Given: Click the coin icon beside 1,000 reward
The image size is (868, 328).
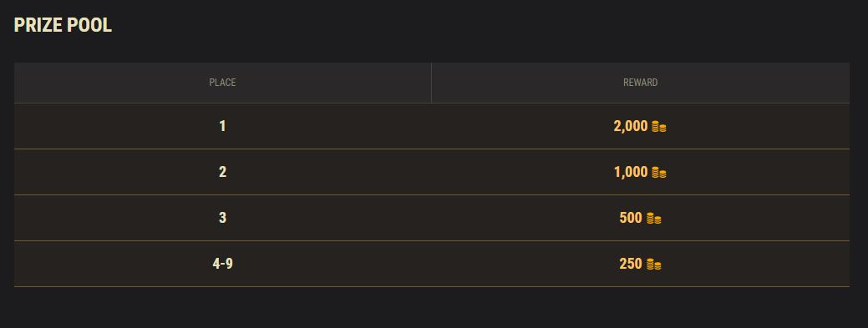Looking at the screenshot, I should (x=659, y=173).
